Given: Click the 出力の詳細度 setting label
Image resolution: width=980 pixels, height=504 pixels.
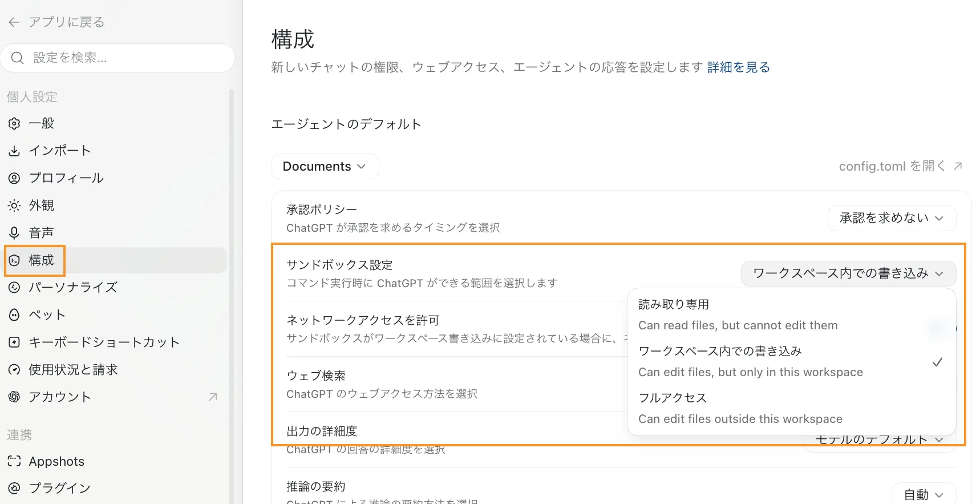Looking at the screenshot, I should point(322,431).
